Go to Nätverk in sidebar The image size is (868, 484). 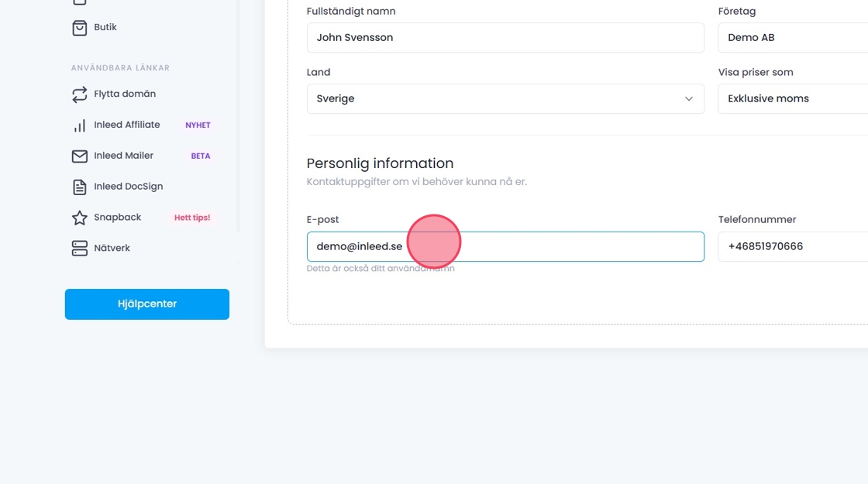[x=112, y=249]
